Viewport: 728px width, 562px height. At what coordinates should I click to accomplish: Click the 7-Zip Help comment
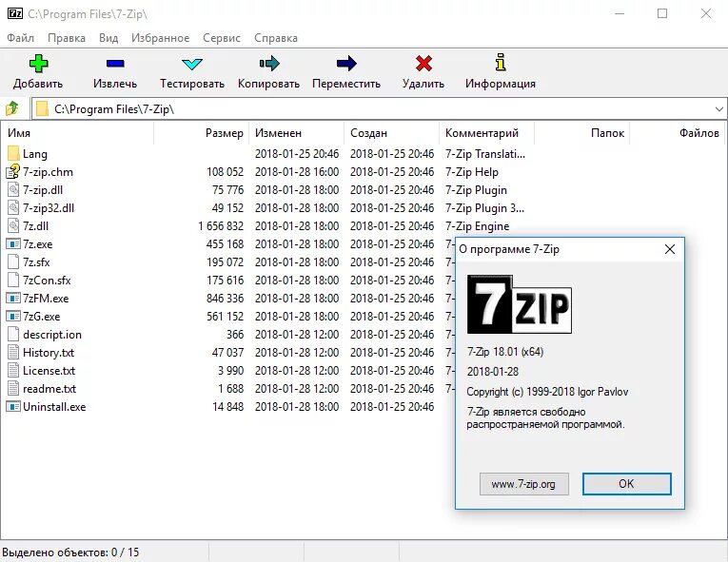(x=472, y=172)
